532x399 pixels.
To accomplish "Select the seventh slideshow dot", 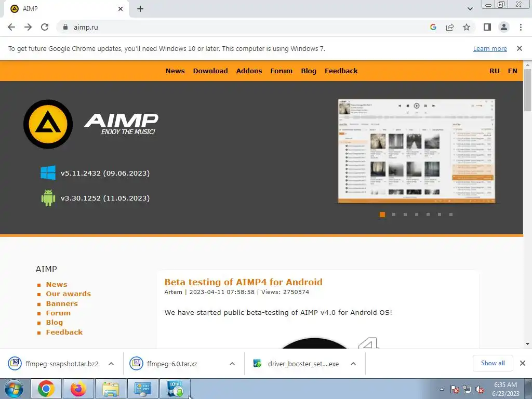I will tap(451, 215).
